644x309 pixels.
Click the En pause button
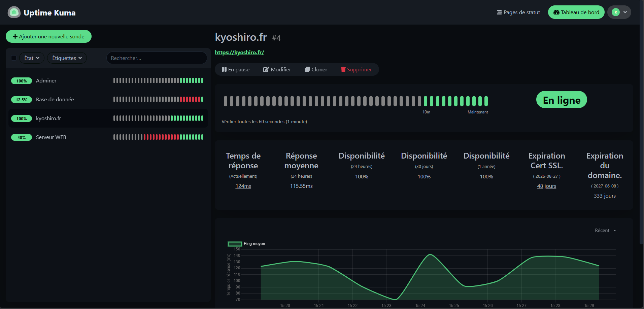tap(236, 69)
